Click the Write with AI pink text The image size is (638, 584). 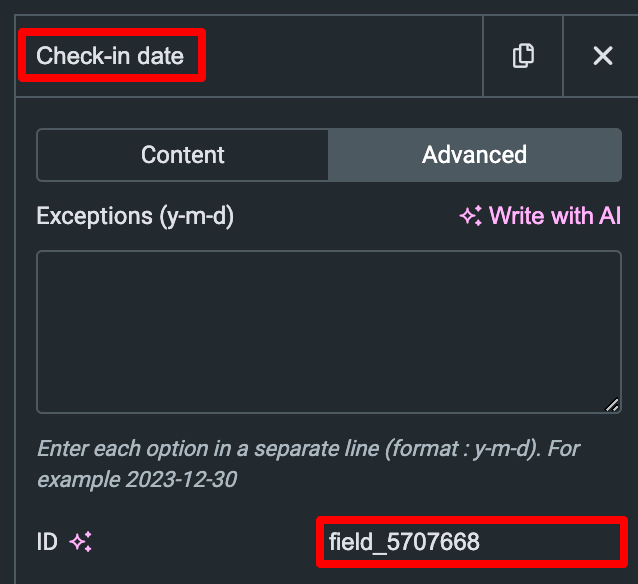[555, 216]
